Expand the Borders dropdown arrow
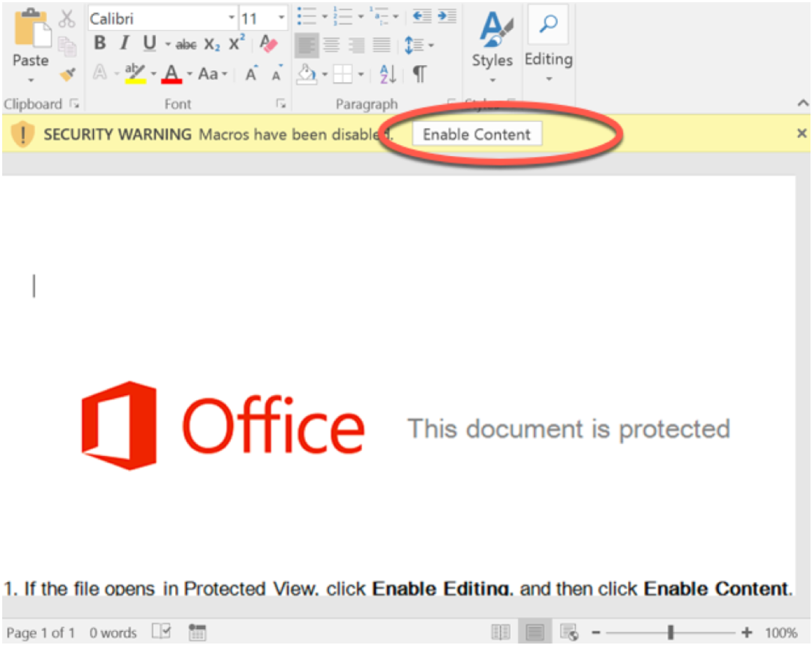The height and width of the screenshot is (645, 812). point(361,74)
